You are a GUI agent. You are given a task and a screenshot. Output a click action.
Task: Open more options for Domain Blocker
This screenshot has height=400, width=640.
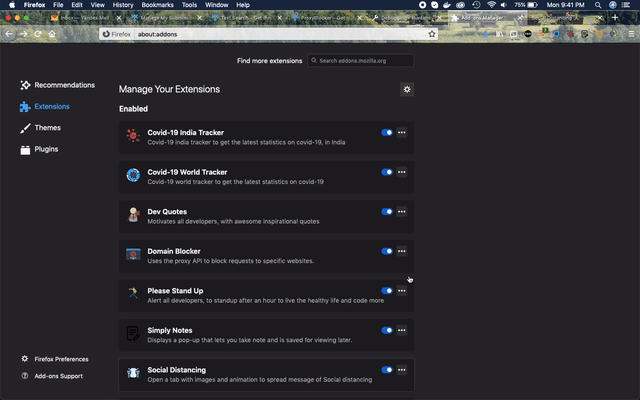click(402, 251)
